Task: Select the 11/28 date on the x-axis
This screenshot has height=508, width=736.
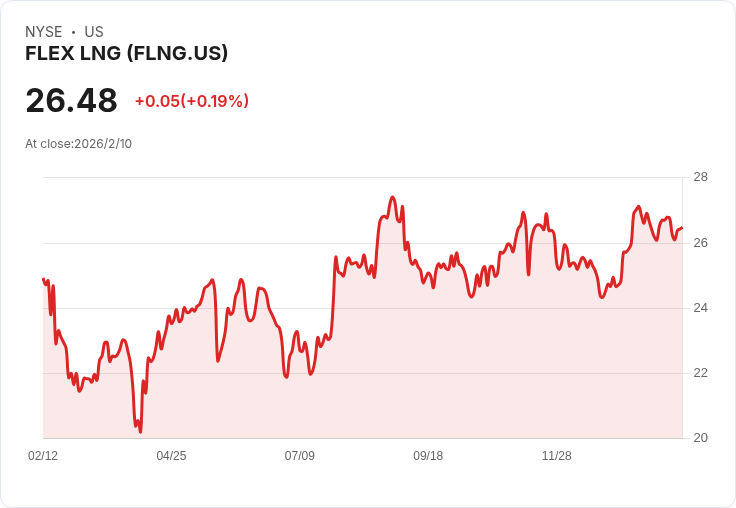Action: (x=557, y=455)
